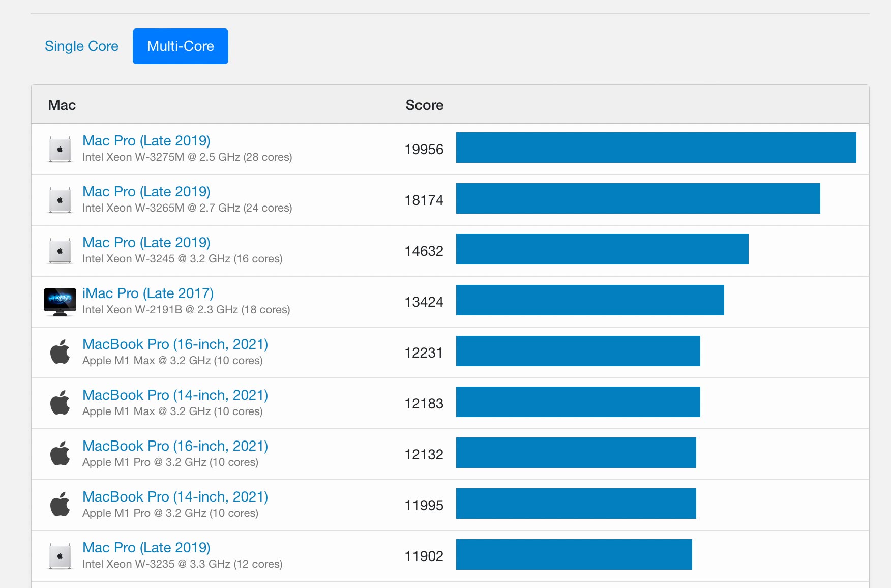The height and width of the screenshot is (588, 891).
Task: Open Mac Pro (Late 2019) 28 cores link
Action: click(146, 141)
